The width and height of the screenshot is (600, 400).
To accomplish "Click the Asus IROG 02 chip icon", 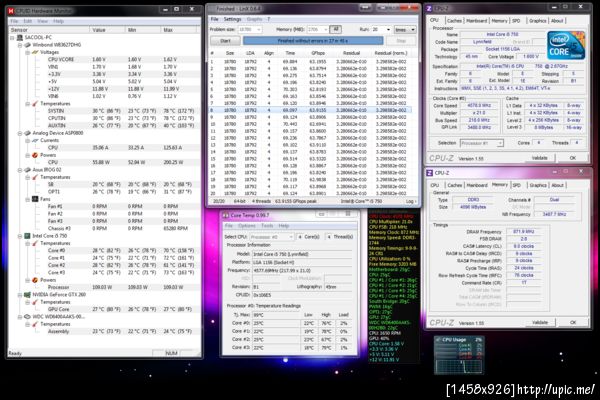I will coord(27,170).
